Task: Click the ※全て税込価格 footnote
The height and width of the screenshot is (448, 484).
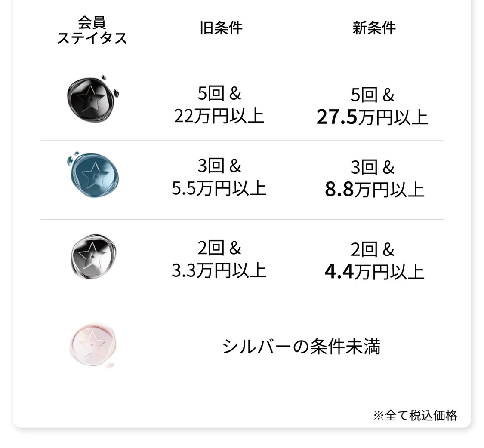Action: point(415,415)
